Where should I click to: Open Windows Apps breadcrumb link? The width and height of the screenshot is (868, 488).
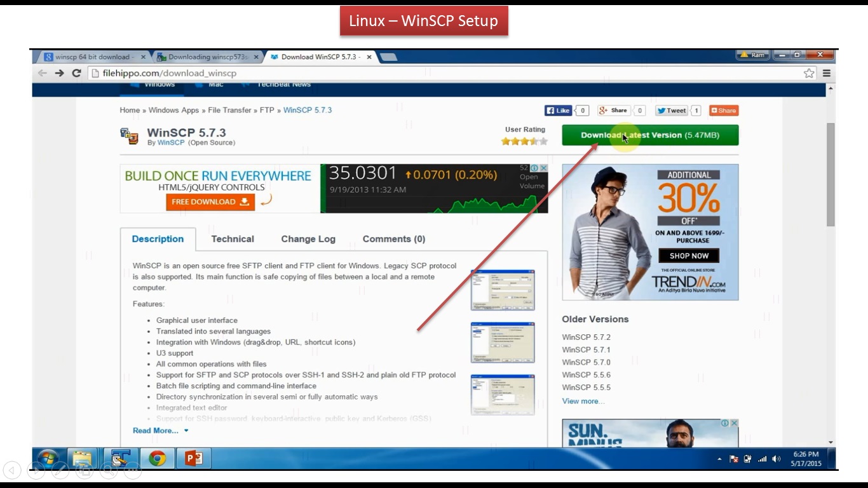[x=173, y=111]
